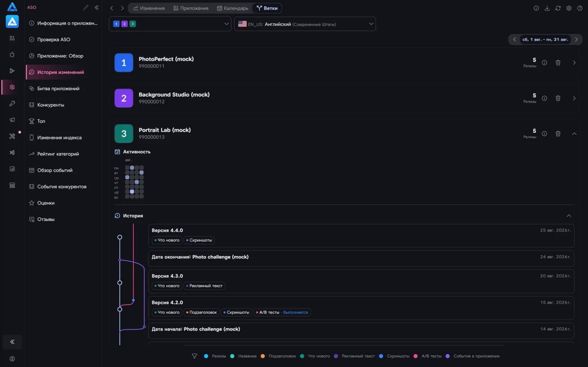Delete Portrait Lab (mock) with the trash icon
The width and height of the screenshot is (588, 367).
(x=558, y=134)
